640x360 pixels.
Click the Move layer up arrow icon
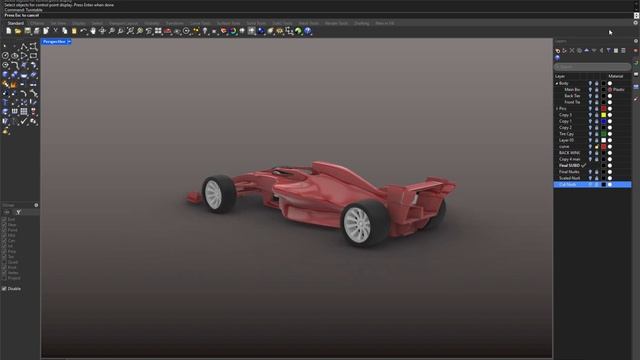pos(587,51)
